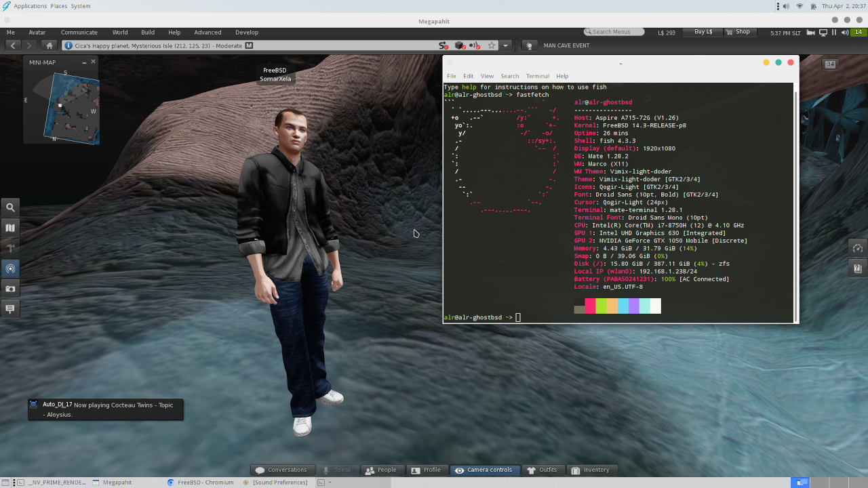Click the favorite star in location bar
Screen dimensions: 868x488
pyautogui.click(x=492, y=45)
